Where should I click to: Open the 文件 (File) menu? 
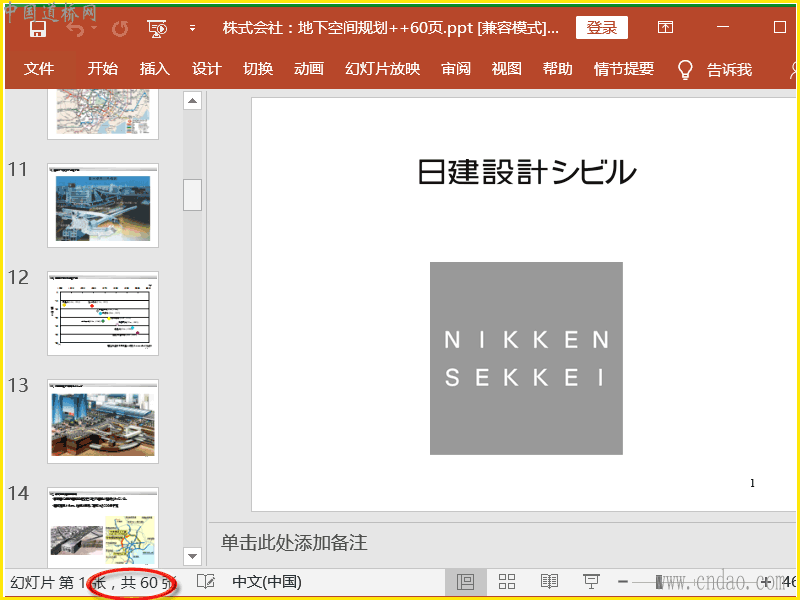(x=39, y=69)
